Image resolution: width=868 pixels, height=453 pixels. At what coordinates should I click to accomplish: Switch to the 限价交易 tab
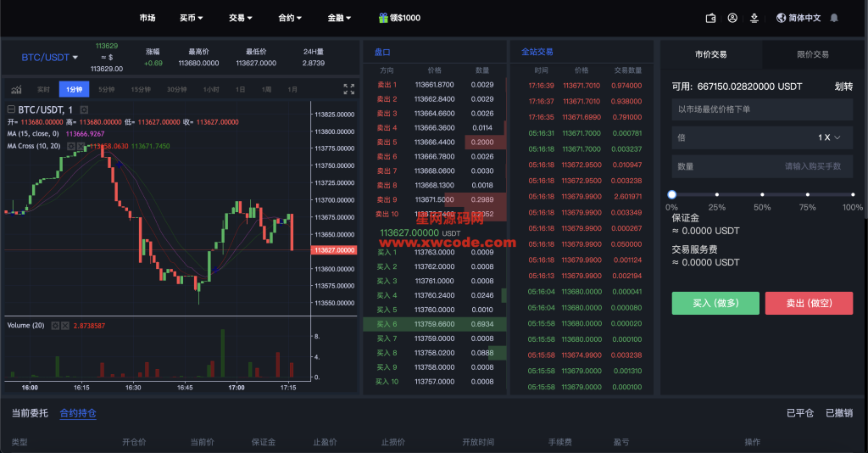tap(813, 54)
